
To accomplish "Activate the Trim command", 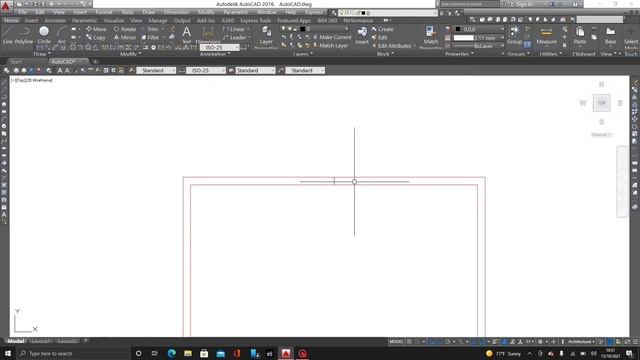I will [150, 29].
